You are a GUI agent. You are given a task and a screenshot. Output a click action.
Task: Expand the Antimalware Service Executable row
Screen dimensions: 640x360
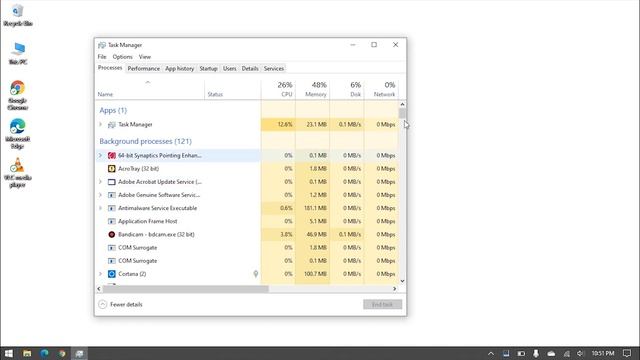100,208
